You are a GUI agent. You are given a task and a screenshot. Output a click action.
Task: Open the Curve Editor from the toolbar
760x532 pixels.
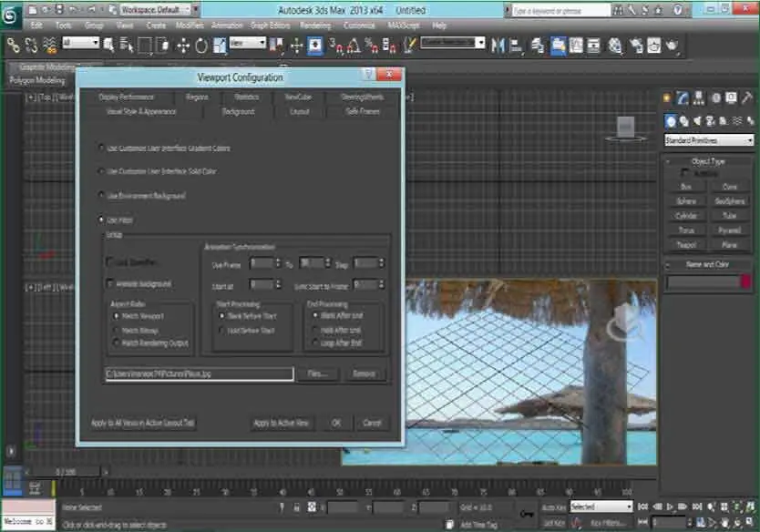576,46
